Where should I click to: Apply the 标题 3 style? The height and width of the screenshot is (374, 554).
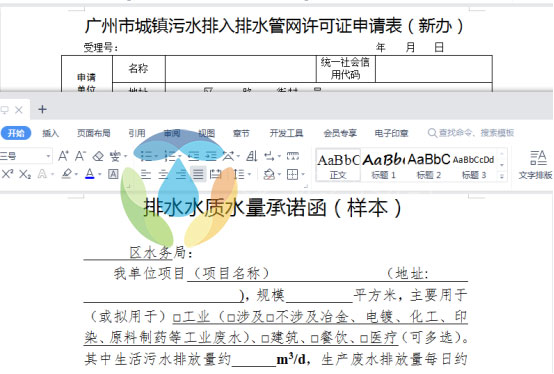[474, 165]
